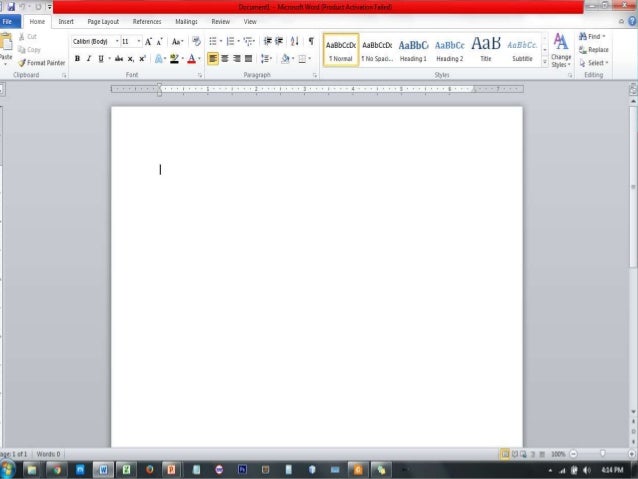Toggle Italic formatting
The width and height of the screenshot is (638, 479).
(89, 59)
